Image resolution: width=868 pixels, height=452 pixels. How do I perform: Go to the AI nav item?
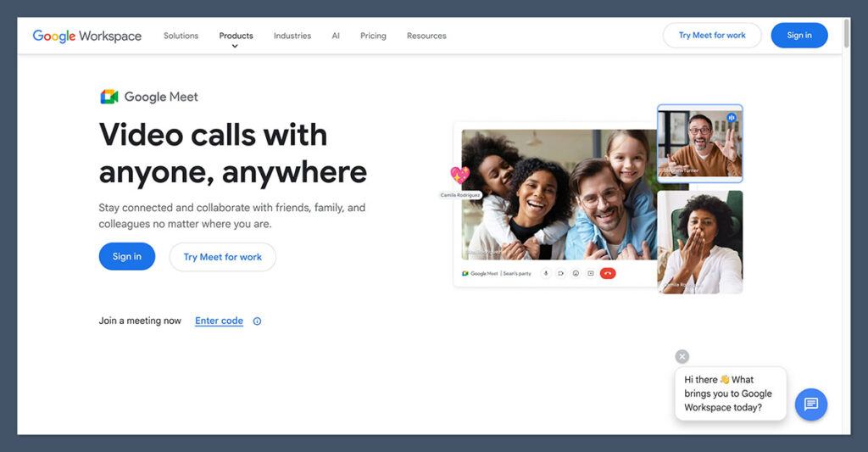(x=336, y=36)
